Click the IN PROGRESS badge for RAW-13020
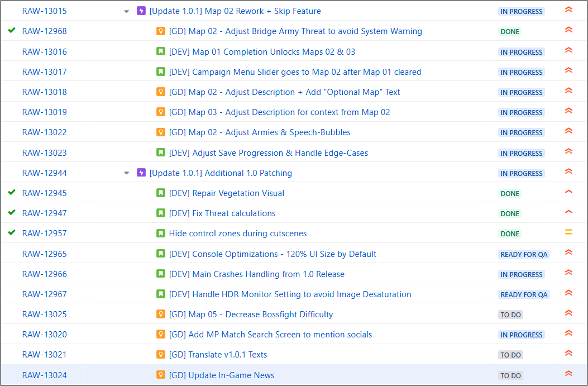 point(521,335)
